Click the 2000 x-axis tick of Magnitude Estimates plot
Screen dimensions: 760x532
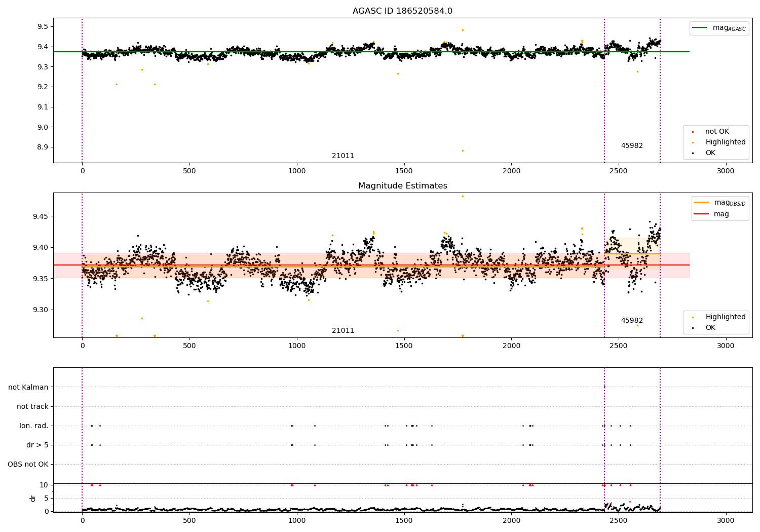click(x=511, y=346)
